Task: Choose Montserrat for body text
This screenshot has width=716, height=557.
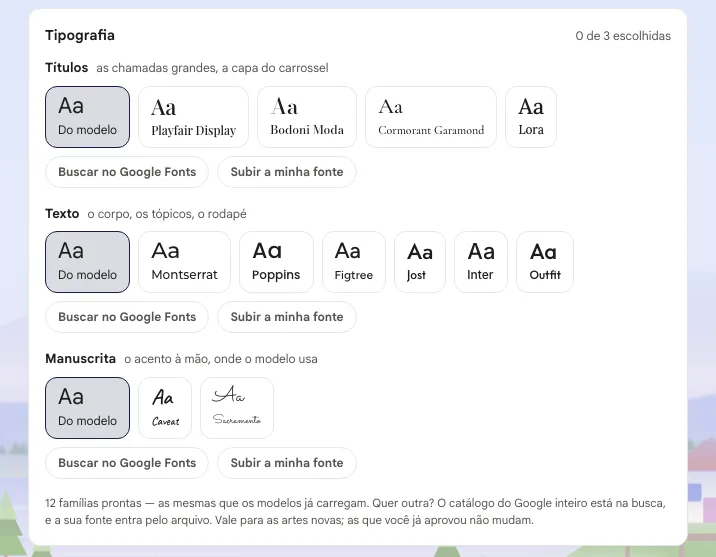Action: 184,262
